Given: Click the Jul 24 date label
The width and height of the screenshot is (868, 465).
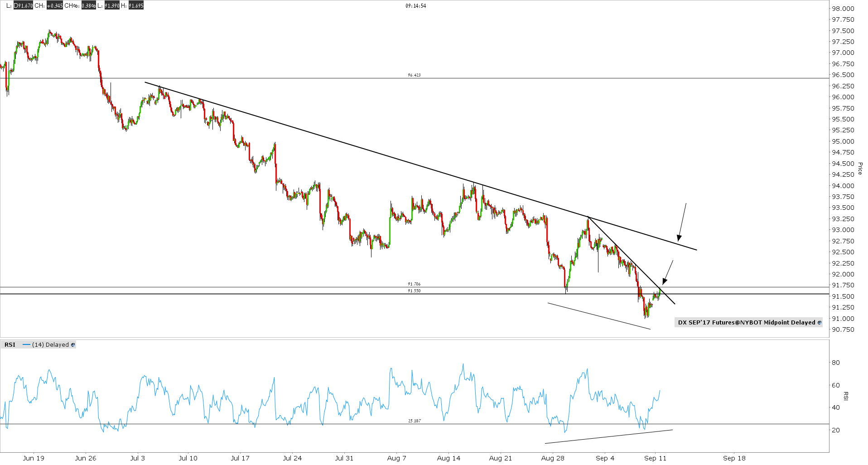Looking at the screenshot, I should tap(292, 458).
